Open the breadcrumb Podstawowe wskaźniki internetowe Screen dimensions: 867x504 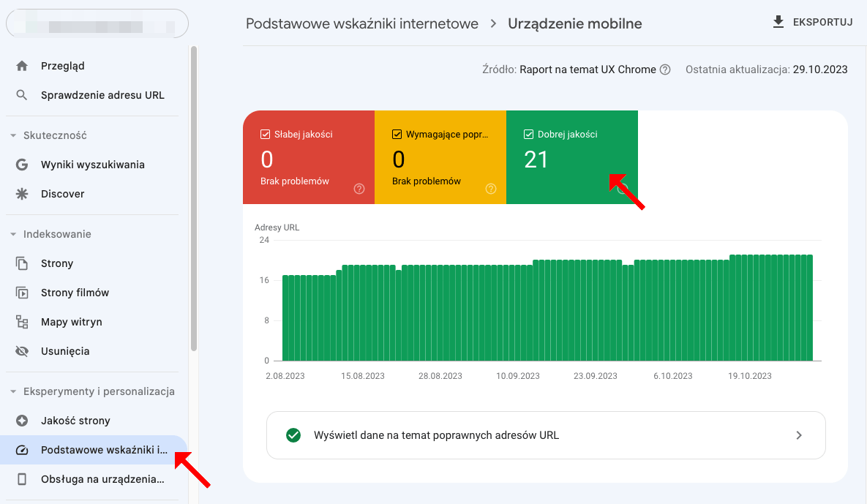point(361,23)
